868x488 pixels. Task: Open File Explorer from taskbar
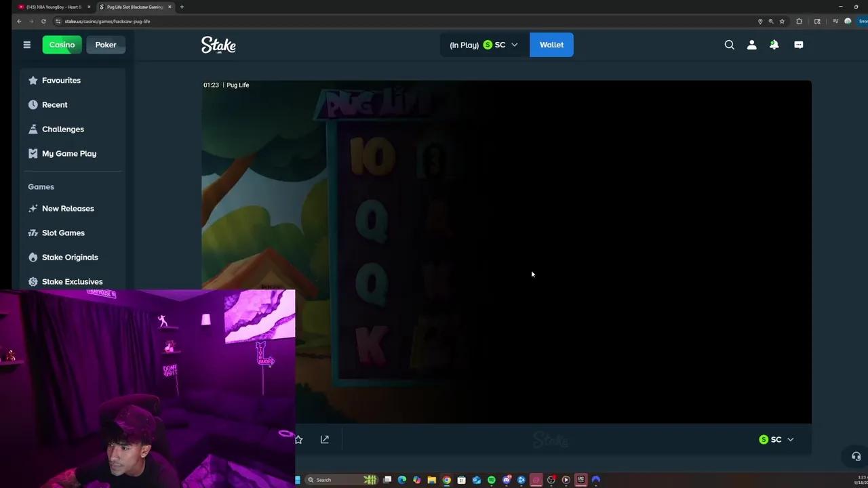tap(431, 480)
